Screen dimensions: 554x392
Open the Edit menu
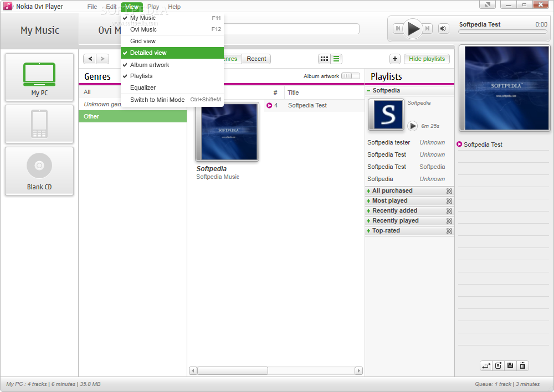click(x=111, y=7)
